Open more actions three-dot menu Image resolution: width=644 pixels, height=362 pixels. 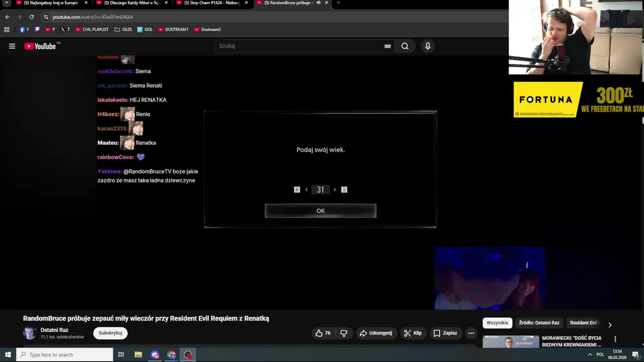[x=471, y=333]
